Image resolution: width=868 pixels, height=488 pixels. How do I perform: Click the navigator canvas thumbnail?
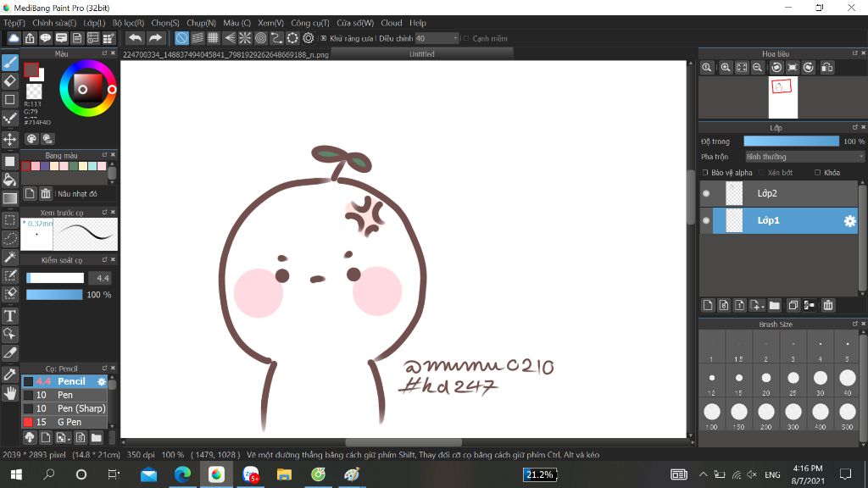point(782,97)
